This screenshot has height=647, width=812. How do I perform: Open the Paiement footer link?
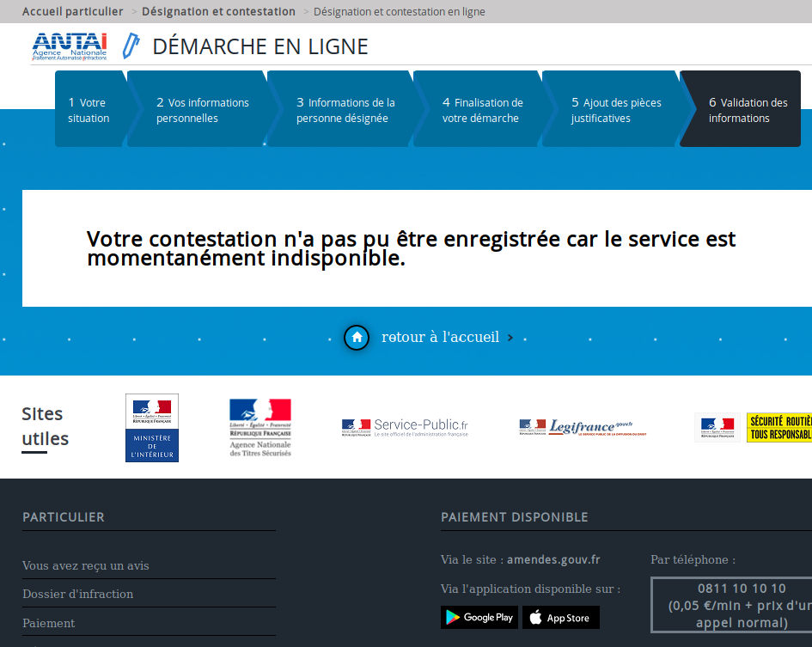pyautogui.click(x=49, y=623)
